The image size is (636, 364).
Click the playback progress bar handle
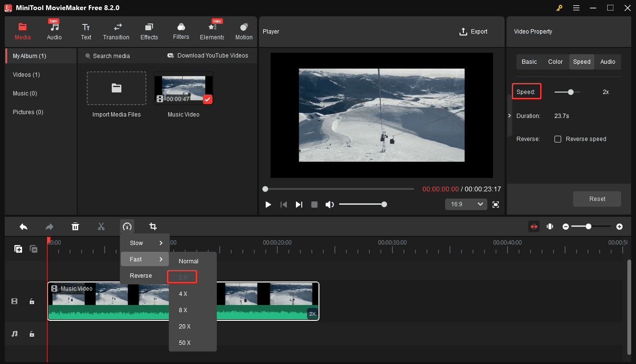click(x=265, y=189)
